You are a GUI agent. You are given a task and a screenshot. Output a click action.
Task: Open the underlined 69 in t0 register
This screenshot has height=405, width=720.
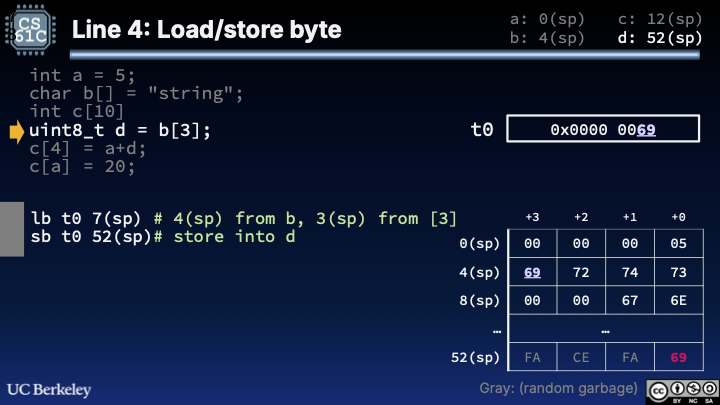click(646, 130)
